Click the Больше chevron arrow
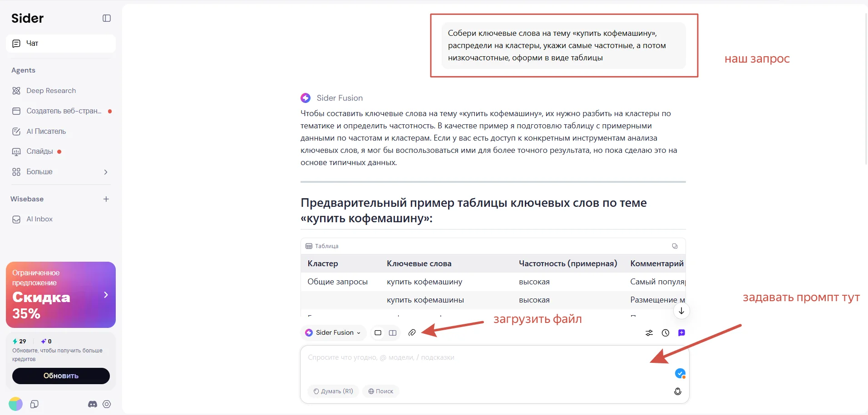This screenshot has width=868, height=415. [x=106, y=172]
